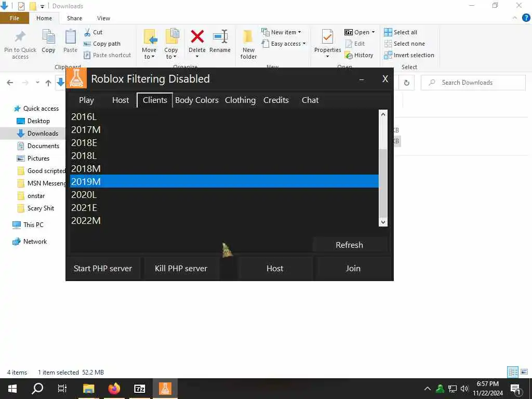Viewport: 532px width, 399px height.
Task: Click the client list scroll up arrow
Action: click(x=383, y=114)
